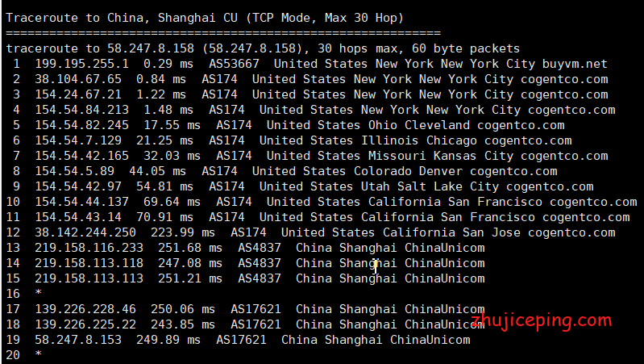
Task: Click latency value 70.91 ms
Action: coord(164,217)
